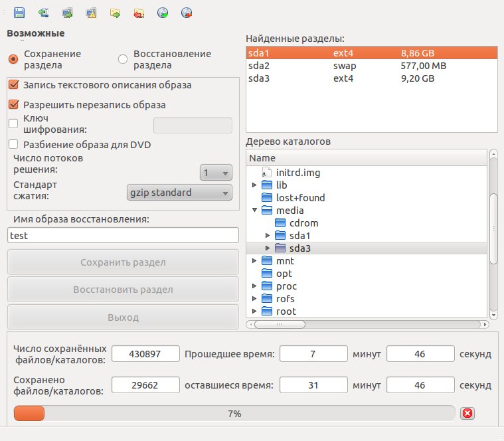Cancel the backup with the red X icon
The height and width of the screenshot is (441, 504).
[x=467, y=413]
